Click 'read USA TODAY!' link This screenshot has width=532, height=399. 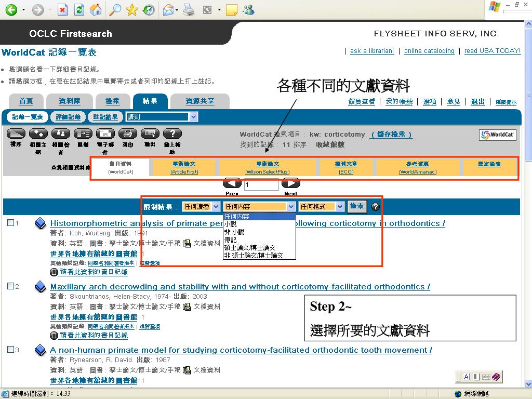coord(493,51)
